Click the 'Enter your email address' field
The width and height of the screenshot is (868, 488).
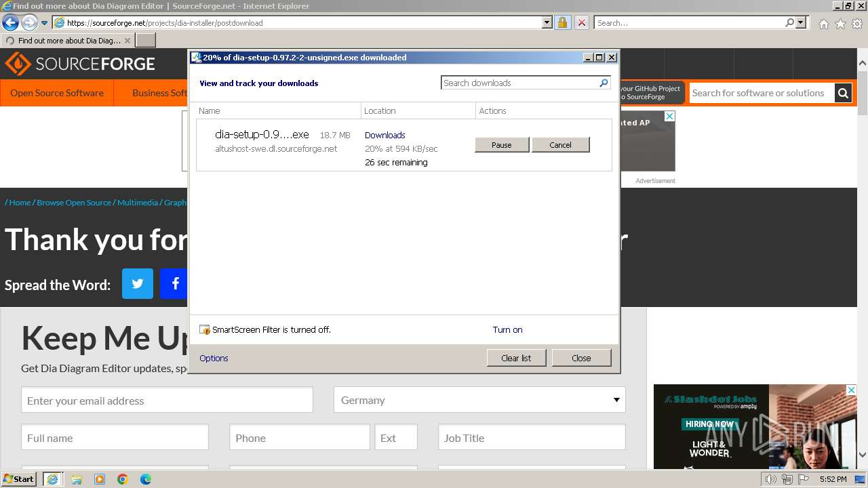pos(167,400)
